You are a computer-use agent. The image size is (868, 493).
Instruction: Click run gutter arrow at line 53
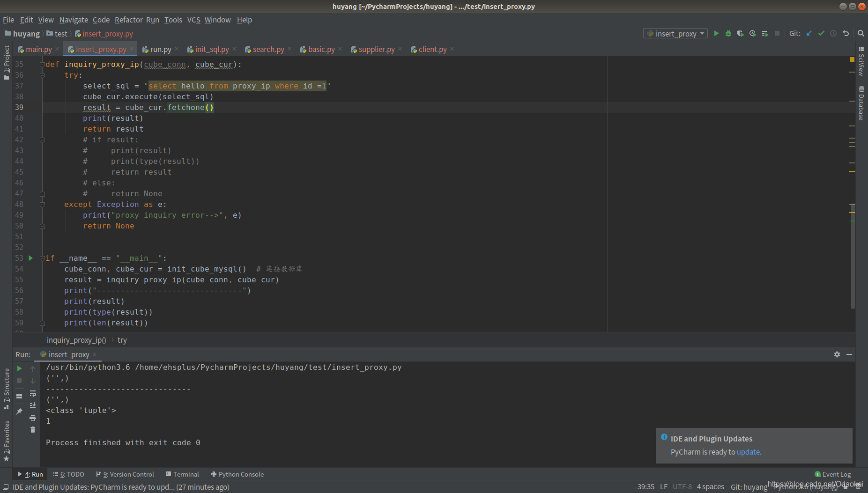31,258
